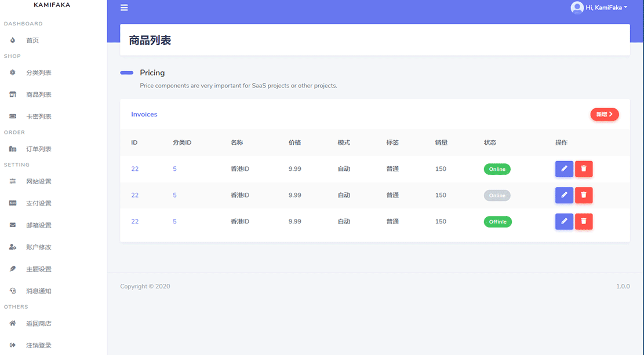The width and height of the screenshot is (644, 355).
Task: Toggle the gray Online badge on second row
Action: [497, 195]
